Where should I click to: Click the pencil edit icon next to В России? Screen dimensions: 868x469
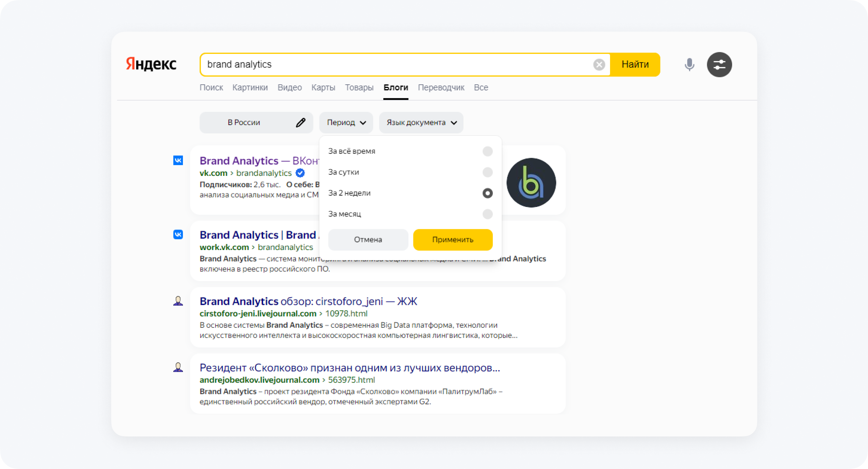pyautogui.click(x=300, y=123)
